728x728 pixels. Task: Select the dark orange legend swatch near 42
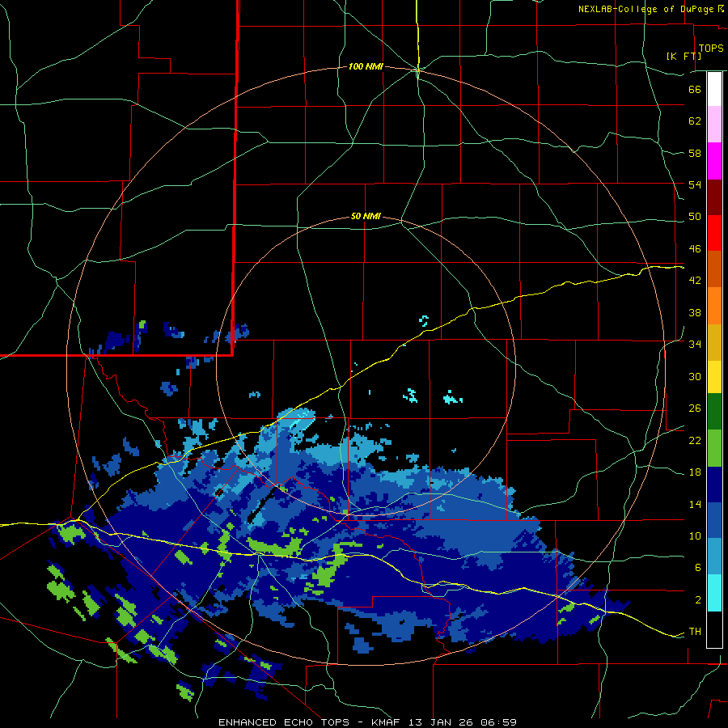(714, 269)
